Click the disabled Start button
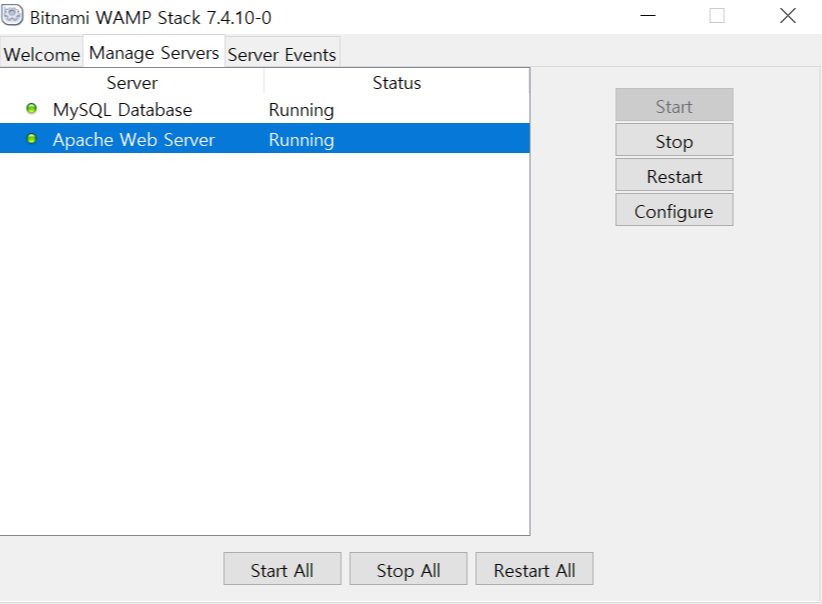The image size is (822, 604). pos(674,106)
